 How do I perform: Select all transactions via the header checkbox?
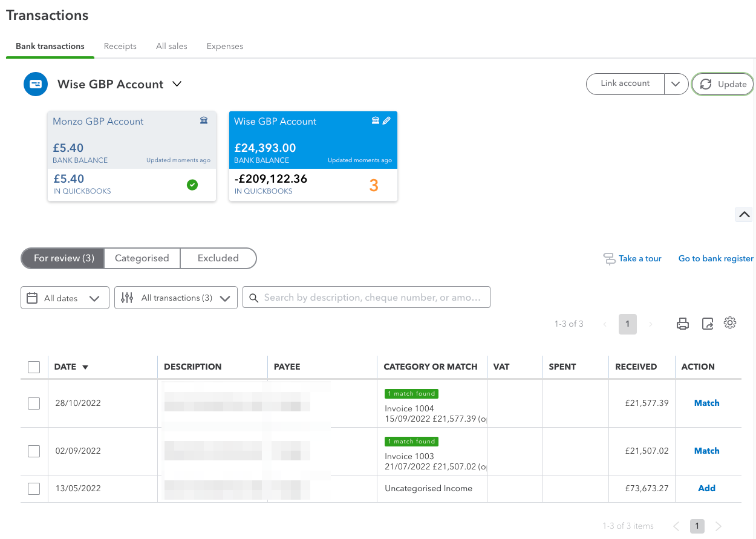click(34, 367)
